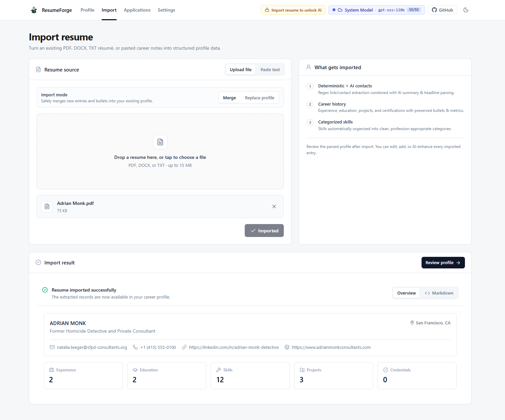Show the Overview result view

(407, 293)
